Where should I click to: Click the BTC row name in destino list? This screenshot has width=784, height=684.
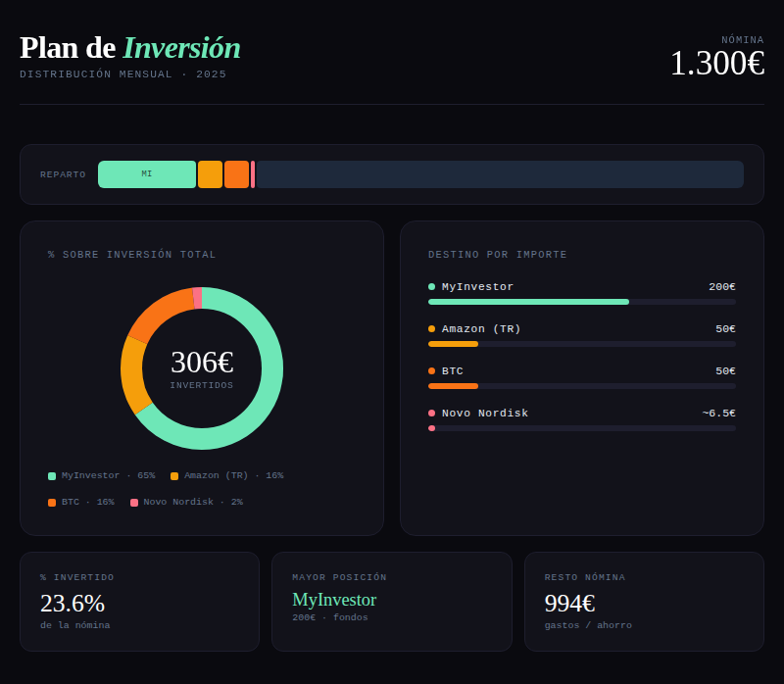[453, 371]
